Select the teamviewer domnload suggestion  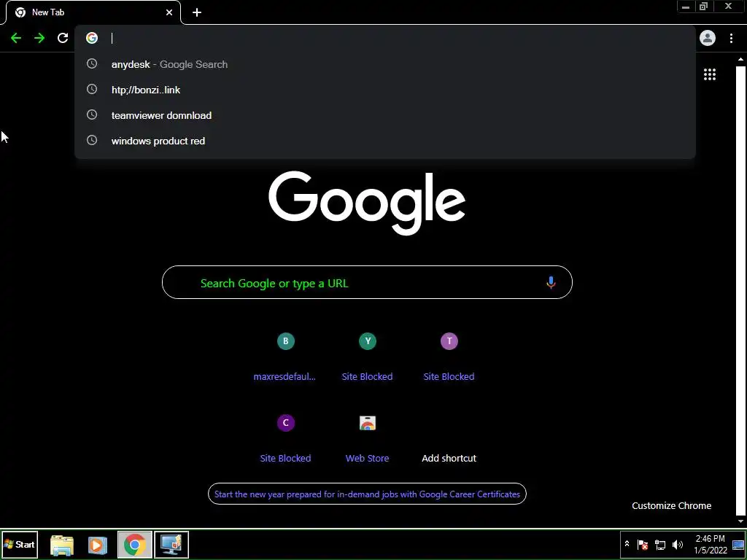tap(385, 115)
